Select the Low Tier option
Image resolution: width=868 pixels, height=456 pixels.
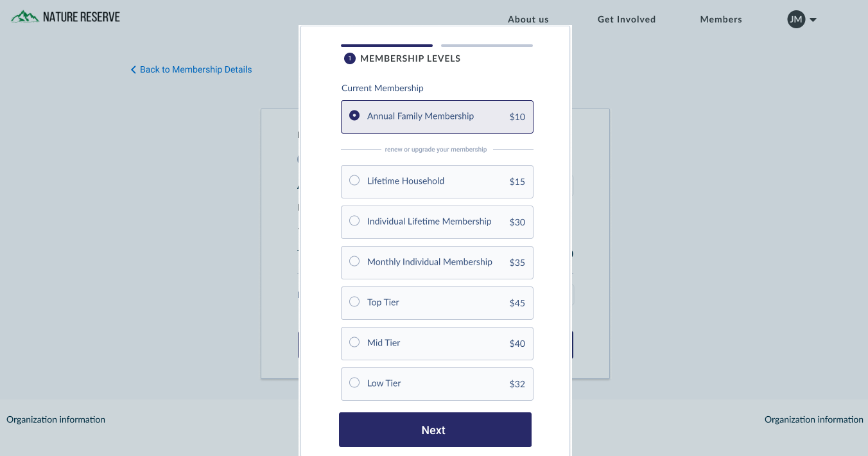437,384
